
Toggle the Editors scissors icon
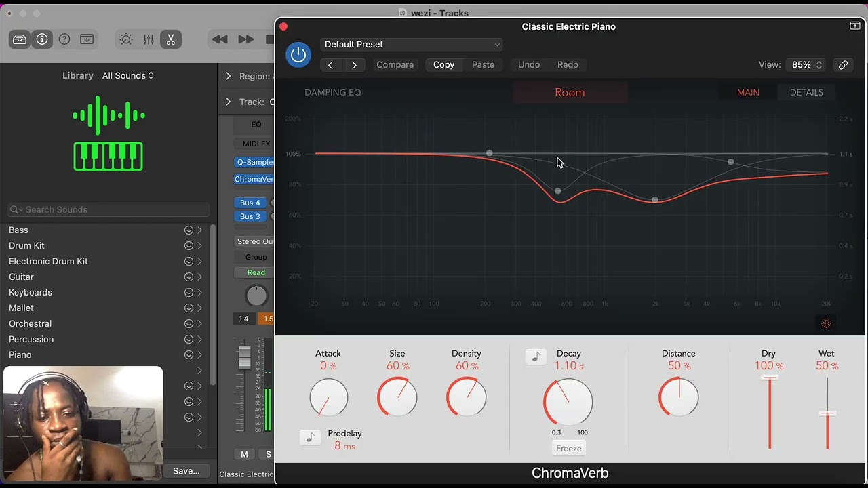coord(171,39)
